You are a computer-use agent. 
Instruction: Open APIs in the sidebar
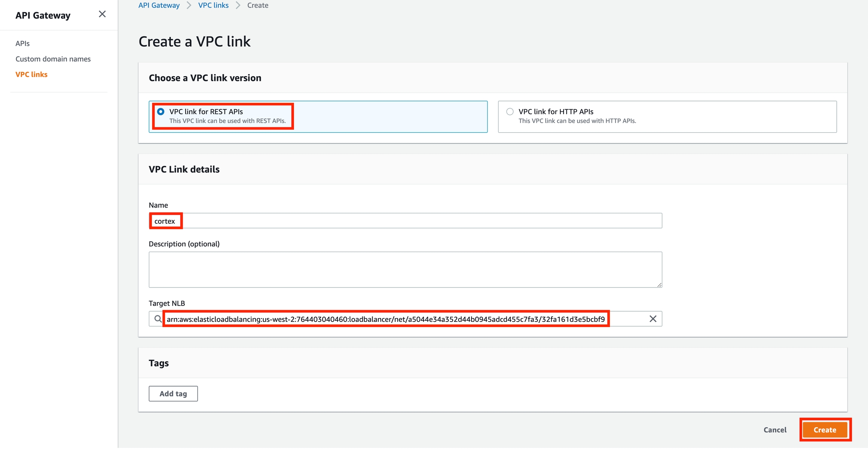23,43
